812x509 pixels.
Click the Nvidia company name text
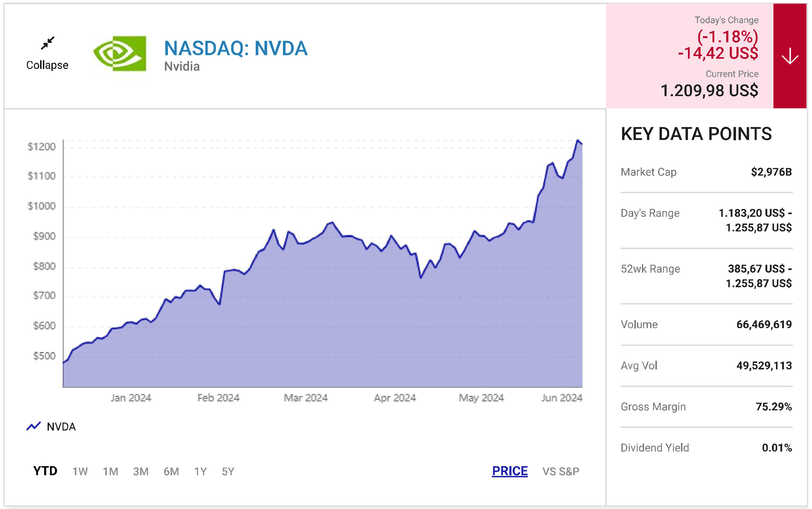(182, 66)
